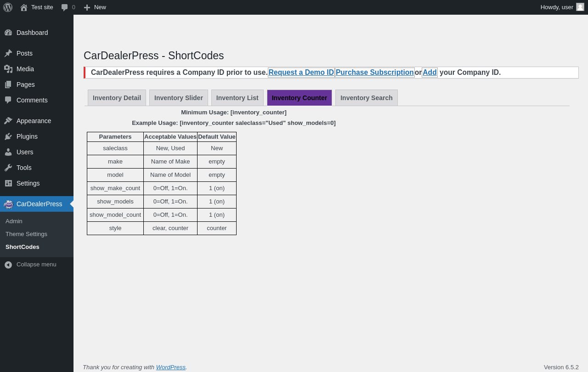Click the Test site home icon
This screenshot has width=588, height=372.
(x=24, y=7)
